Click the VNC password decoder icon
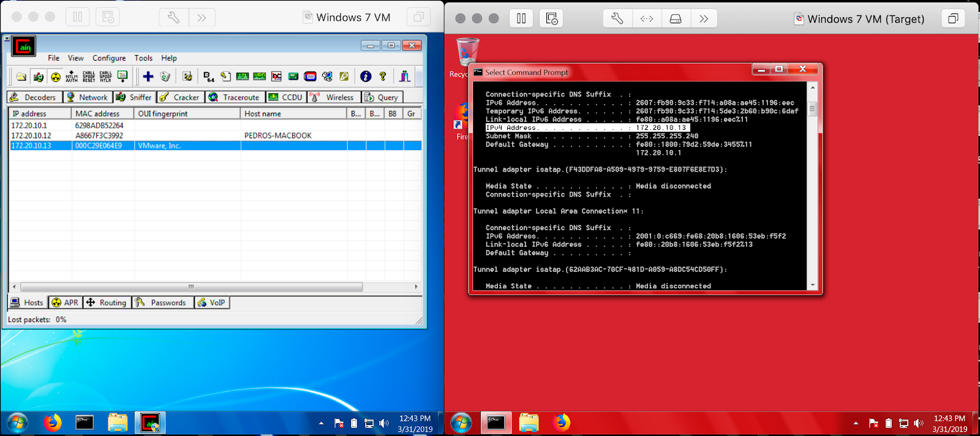The height and width of the screenshot is (436, 980). coord(277,77)
